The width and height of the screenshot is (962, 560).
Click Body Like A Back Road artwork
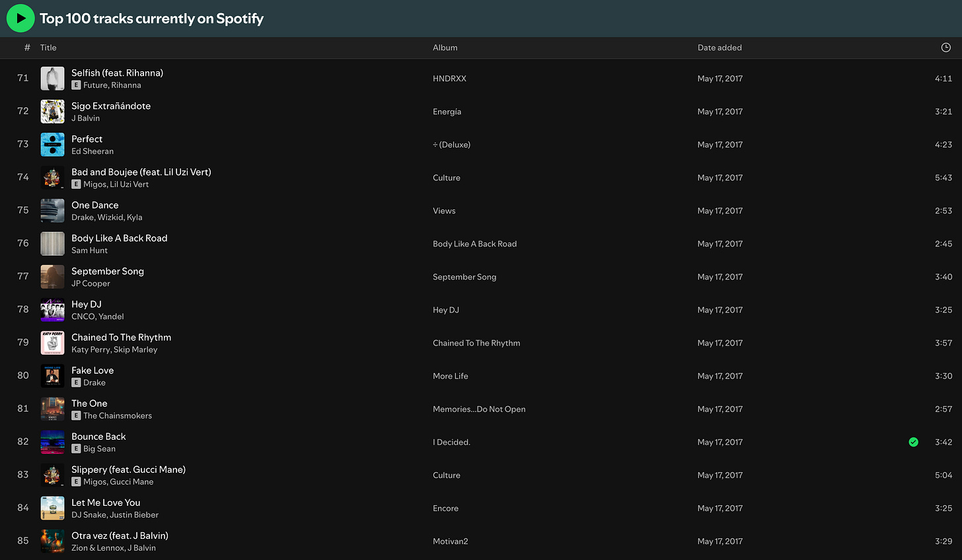[52, 244]
